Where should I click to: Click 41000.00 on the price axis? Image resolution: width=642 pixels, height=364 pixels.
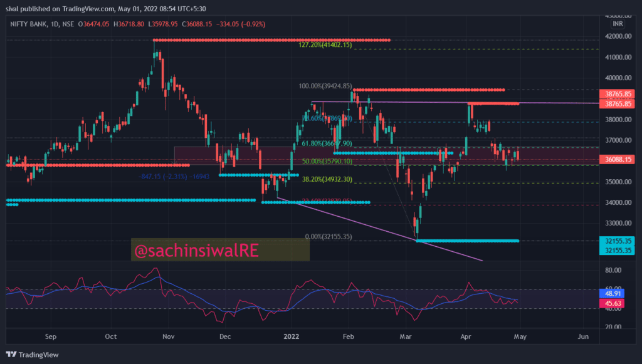tap(618, 57)
